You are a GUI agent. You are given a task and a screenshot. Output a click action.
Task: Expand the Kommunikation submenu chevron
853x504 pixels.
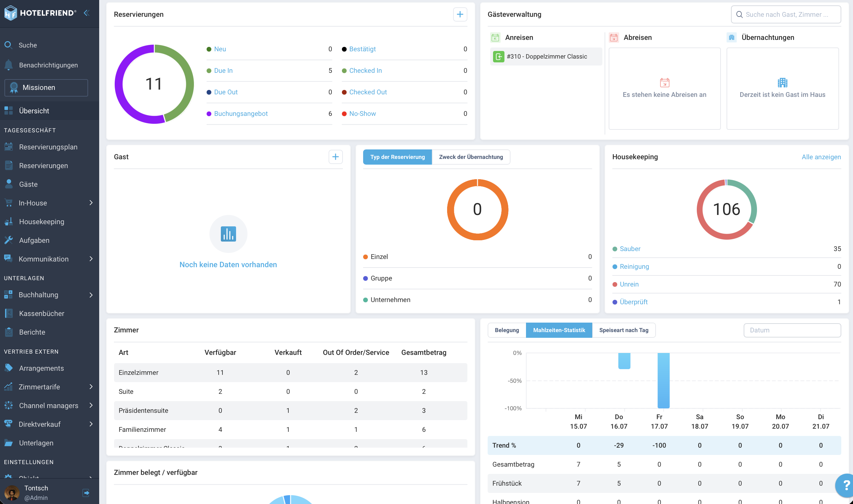(x=91, y=259)
